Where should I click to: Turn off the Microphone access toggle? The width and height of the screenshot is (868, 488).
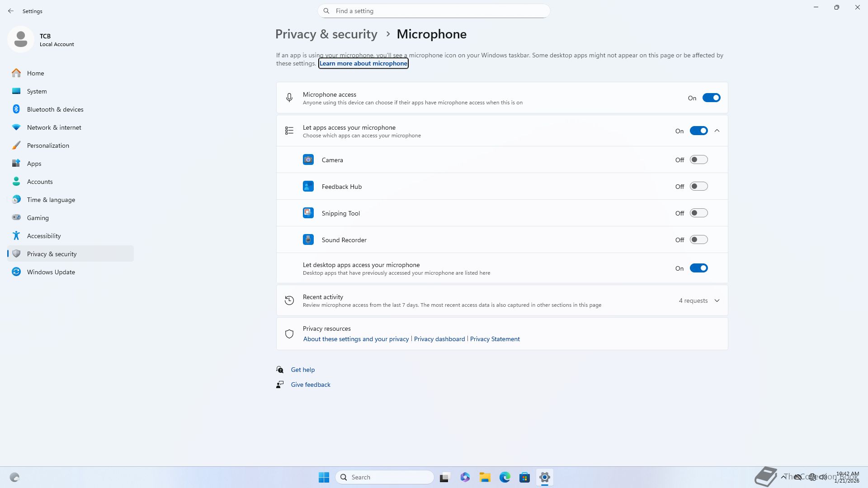click(x=711, y=98)
